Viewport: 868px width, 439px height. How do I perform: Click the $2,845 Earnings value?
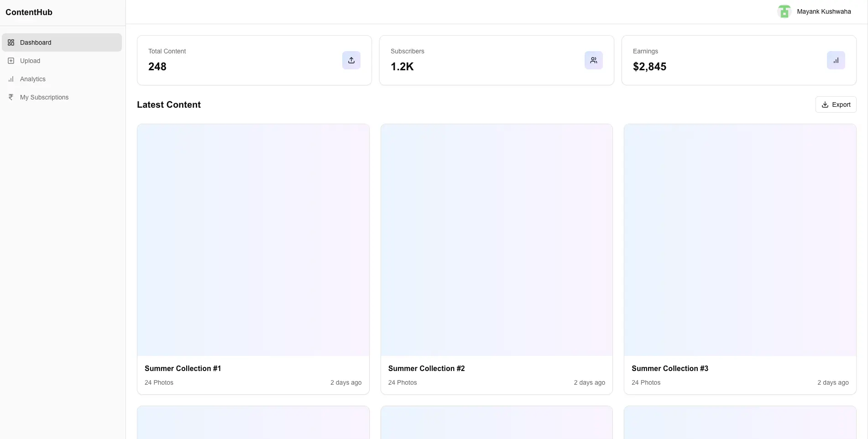tap(649, 67)
